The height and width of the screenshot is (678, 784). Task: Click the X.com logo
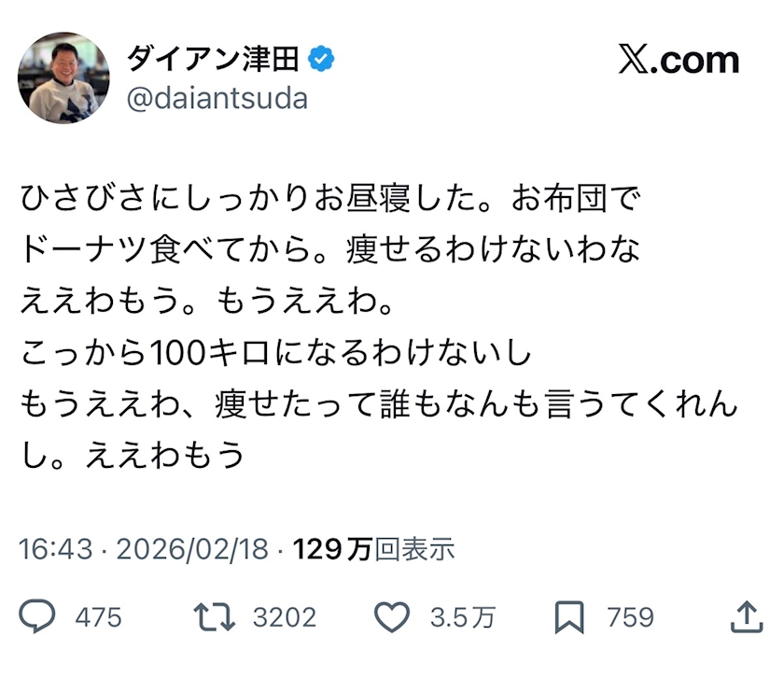point(679,61)
